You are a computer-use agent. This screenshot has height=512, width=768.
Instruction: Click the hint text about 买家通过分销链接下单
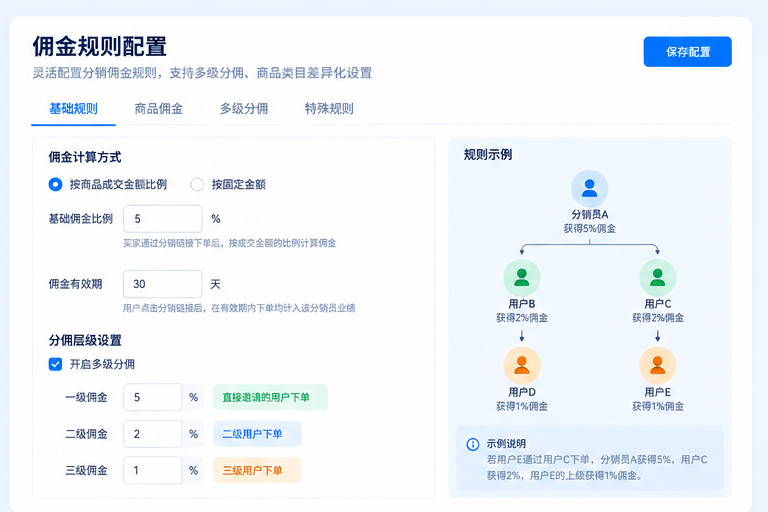[229, 243]
